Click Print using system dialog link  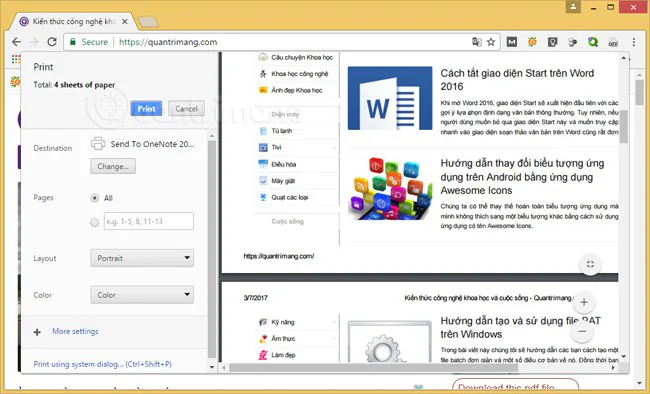(x=102, y=364)
